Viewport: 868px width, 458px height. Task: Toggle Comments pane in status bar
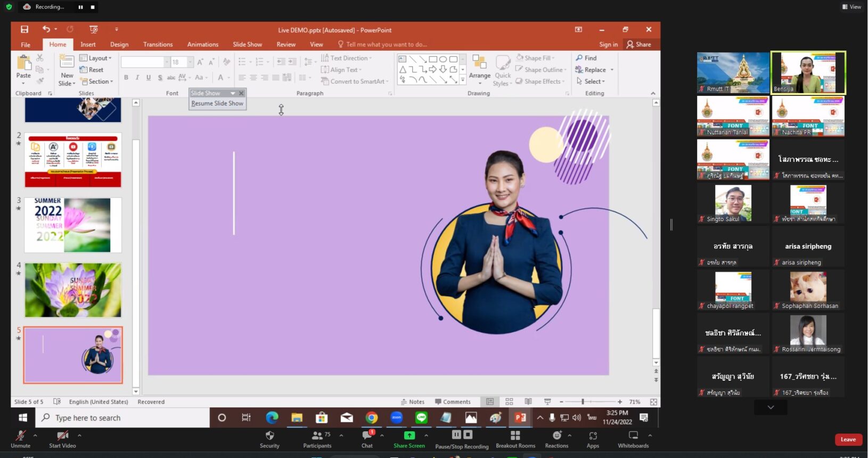click(453, 402)
